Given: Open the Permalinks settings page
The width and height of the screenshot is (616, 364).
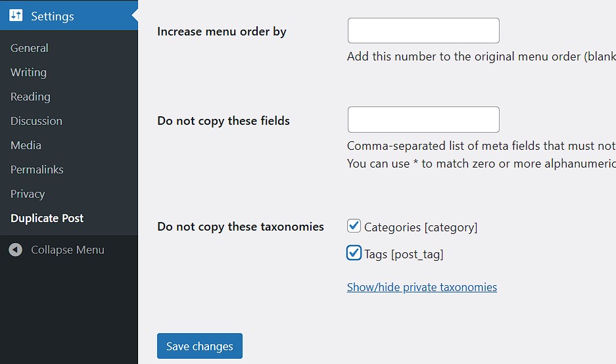Looking at the screenshot, I should (37, 170).
